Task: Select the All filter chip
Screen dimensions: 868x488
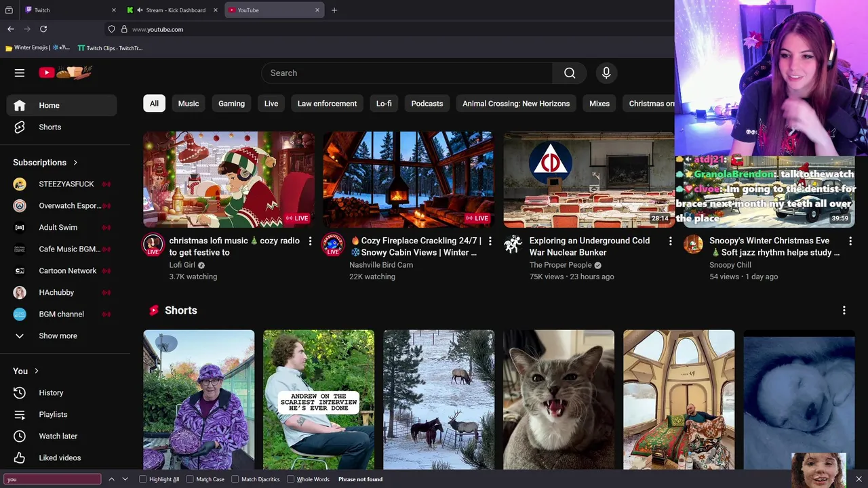Action: [154, 104]
